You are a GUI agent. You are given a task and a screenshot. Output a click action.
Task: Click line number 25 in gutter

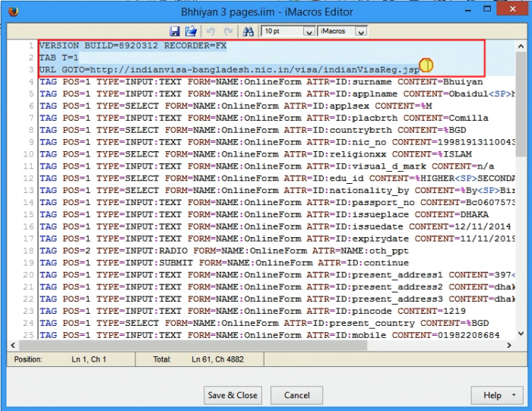28,335
